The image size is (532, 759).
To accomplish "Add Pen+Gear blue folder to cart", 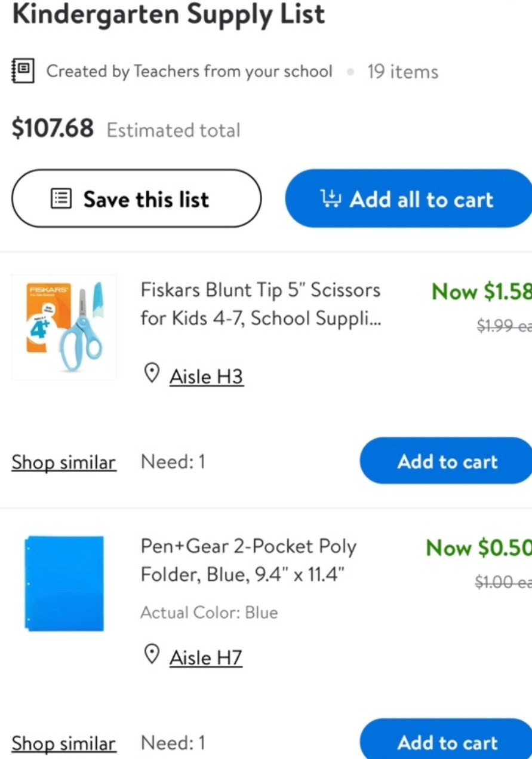I will tap(447, 742).
